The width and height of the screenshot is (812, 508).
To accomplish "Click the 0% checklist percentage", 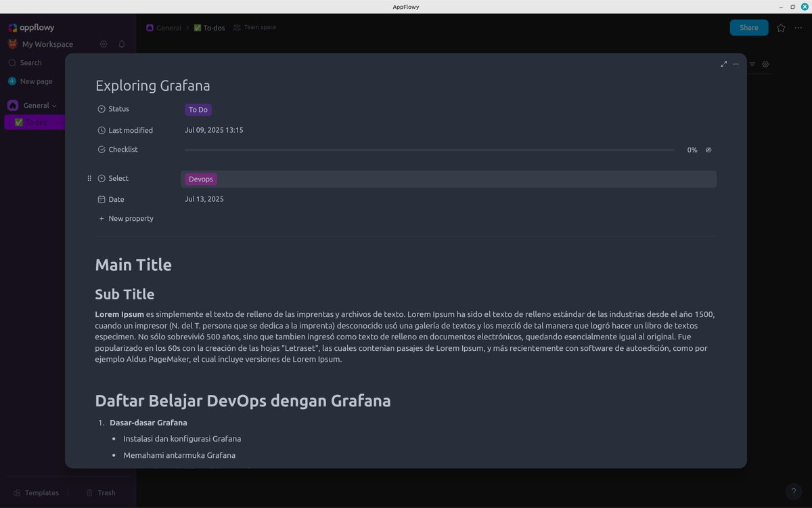I will click(692, 150).
